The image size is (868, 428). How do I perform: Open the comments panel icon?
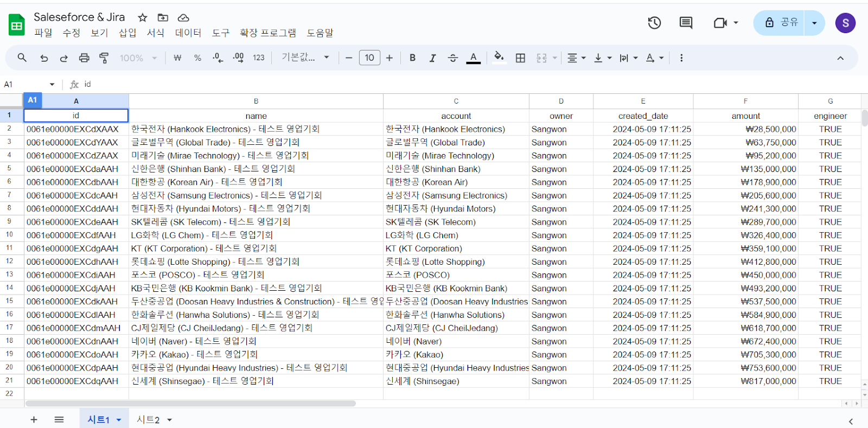686,23
